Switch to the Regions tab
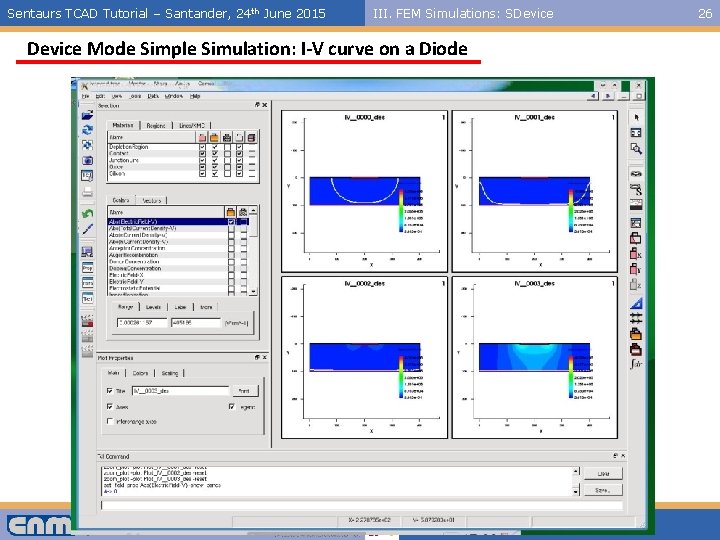The height and width of the screenshot is (540, 720). (x=156, y=125)
